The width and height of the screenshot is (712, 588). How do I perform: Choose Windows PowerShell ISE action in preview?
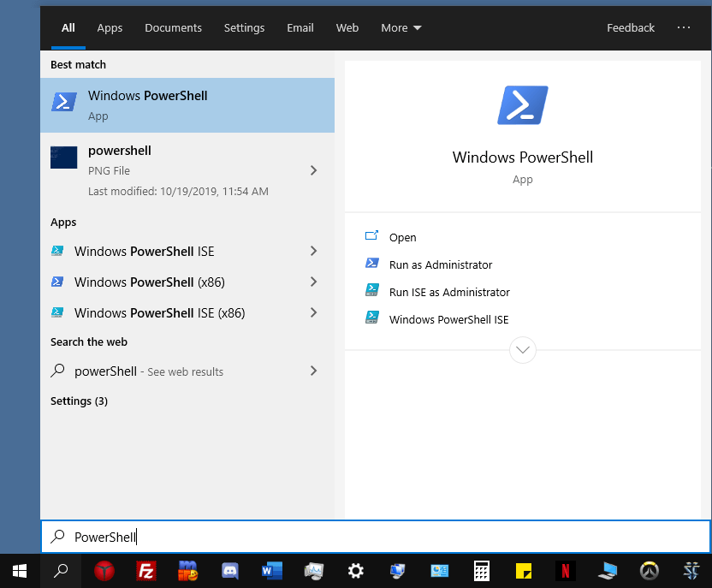449,319
